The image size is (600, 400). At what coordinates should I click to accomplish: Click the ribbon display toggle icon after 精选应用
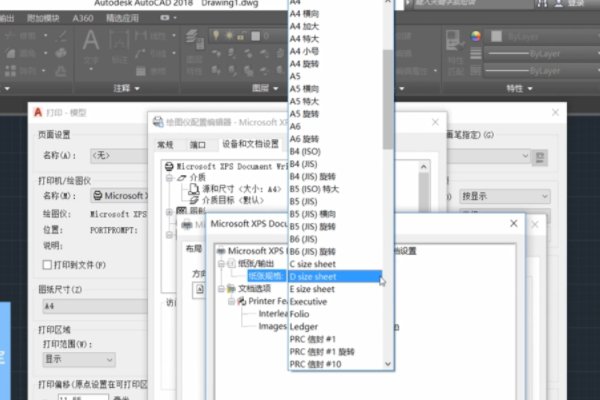tap(165, 18)
